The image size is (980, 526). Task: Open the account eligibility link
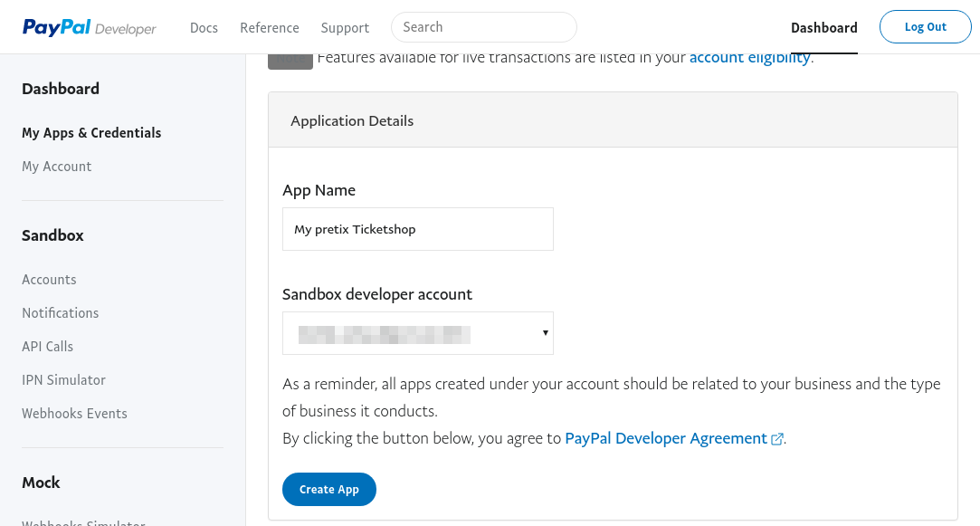click(749, 58)
